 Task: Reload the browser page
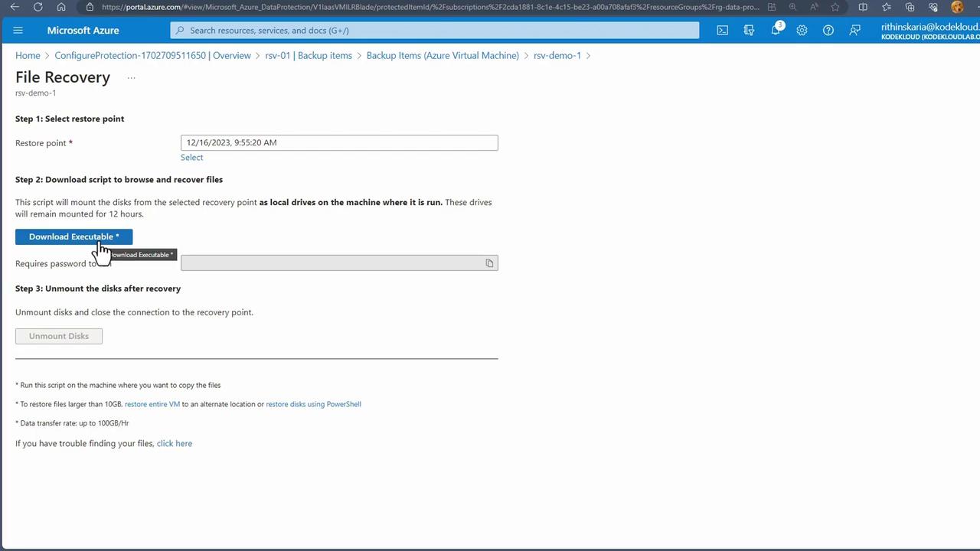coord(38,7)
